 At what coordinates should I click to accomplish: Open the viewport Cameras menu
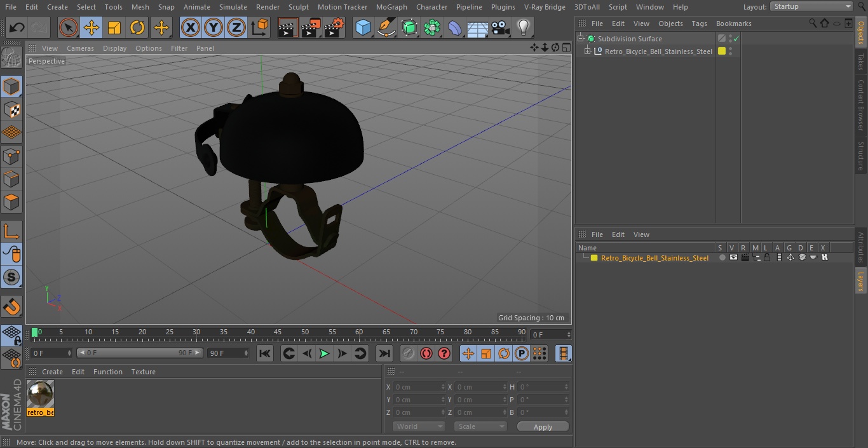click(80, 48)
